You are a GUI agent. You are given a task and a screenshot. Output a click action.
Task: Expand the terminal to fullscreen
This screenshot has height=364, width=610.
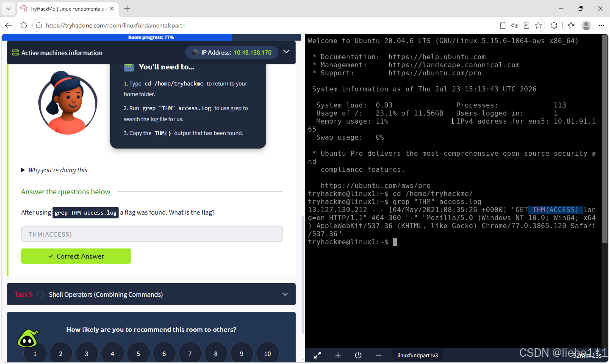[x=317, y=355]
